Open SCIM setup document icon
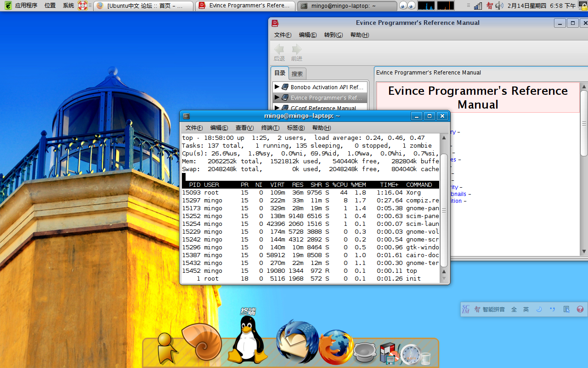 point(566,310)
